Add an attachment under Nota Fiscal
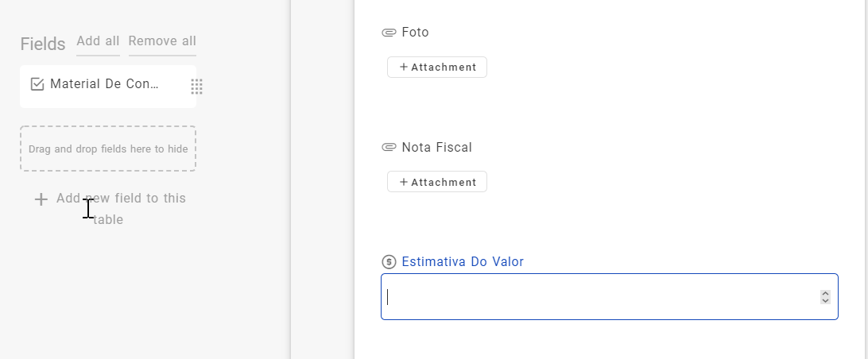The height and width of the screenshot is (359, 868). tap(437, 182)
